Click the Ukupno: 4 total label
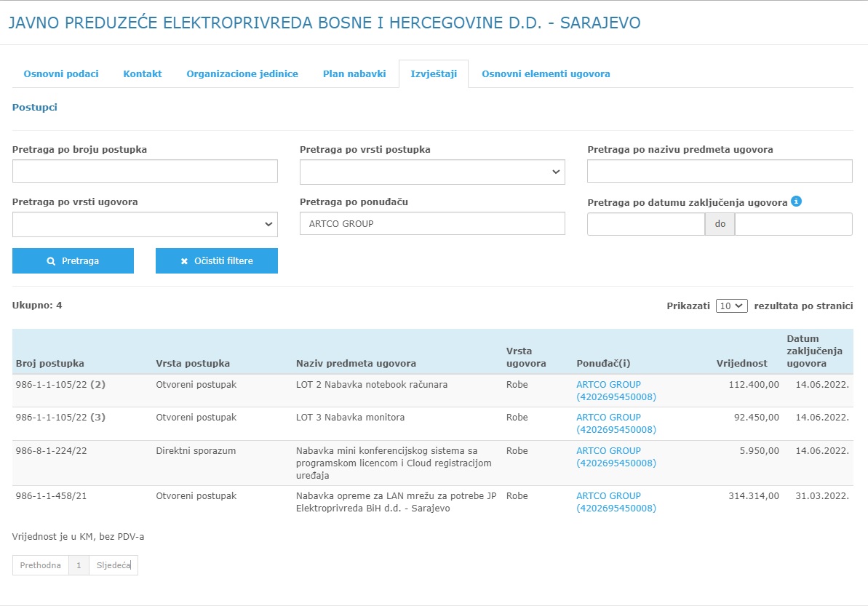 [37, 306]
